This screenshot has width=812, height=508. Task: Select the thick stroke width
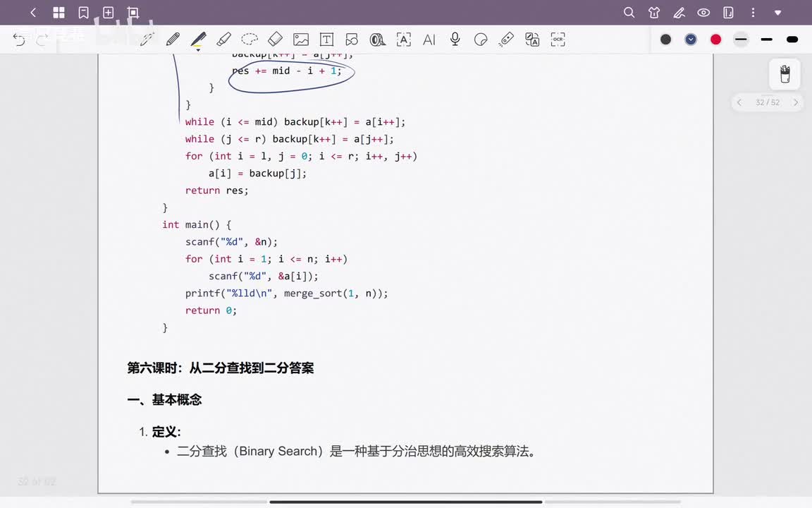click(792, 40)
